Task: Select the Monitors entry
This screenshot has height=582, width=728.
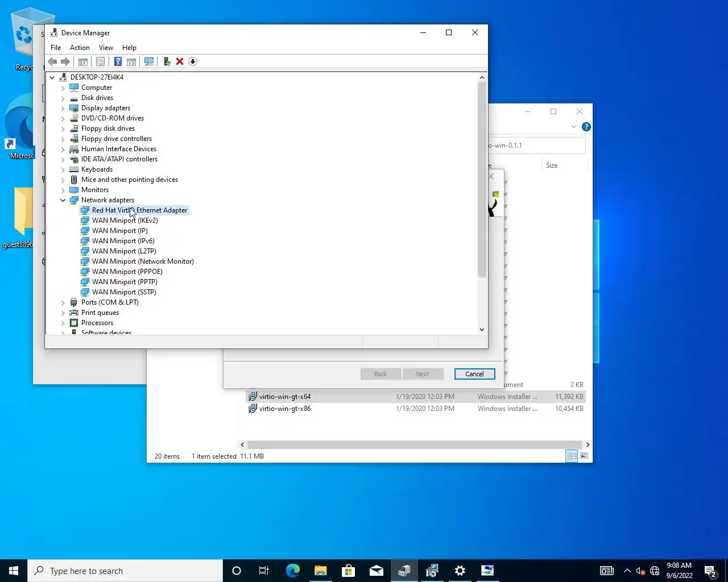Action: coord(95,190)
